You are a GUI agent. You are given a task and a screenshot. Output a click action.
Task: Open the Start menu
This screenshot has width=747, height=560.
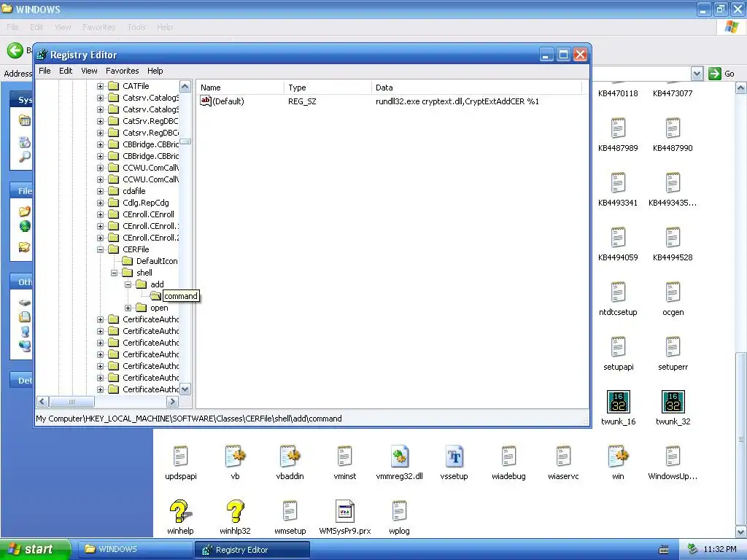[x=36, y=550]
